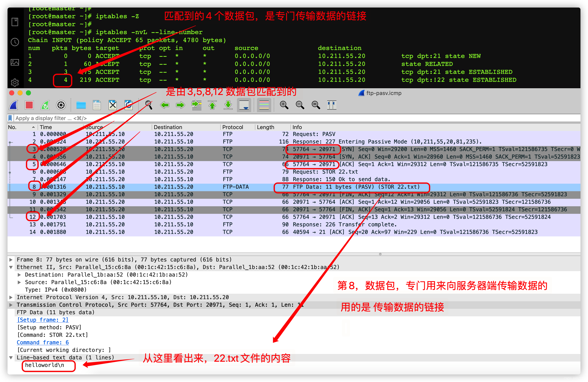The image size is (588, 382).
Task: Follow the Setup frame: 2 link
Action: point(42,320)
